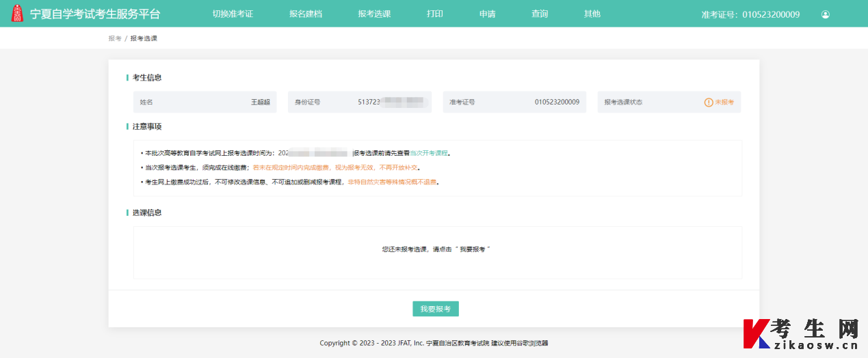Screen dimensions: 868x358
Task: Open the 查询 menu
Action: [x=540, y=14]
